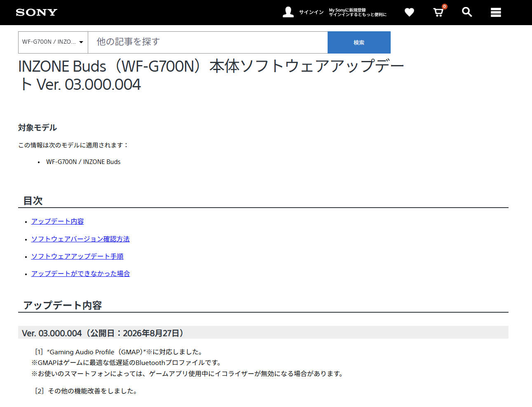Open ソフトウェアアップデート手順 link

(x=77, y=256)
